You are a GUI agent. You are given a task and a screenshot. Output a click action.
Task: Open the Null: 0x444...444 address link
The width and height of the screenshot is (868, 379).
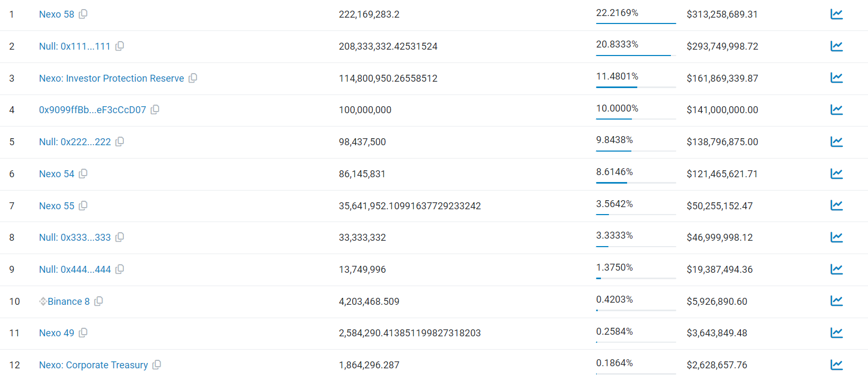[75, 270]
